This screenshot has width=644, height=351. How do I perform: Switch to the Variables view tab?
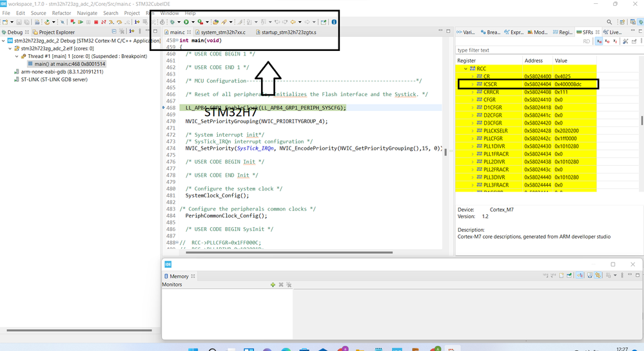coord(465,32)
